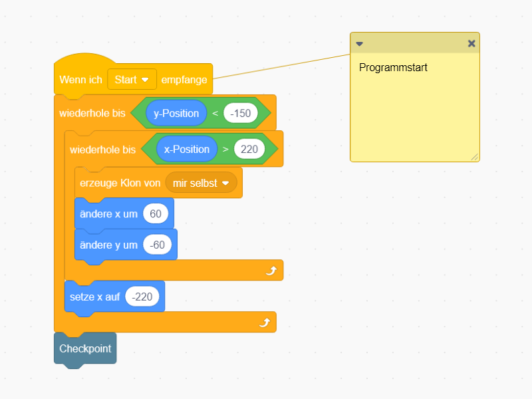532x399 pixels.
Task: Click the inner 'wiederhole bis' label
Action: [x=103, y=150]
